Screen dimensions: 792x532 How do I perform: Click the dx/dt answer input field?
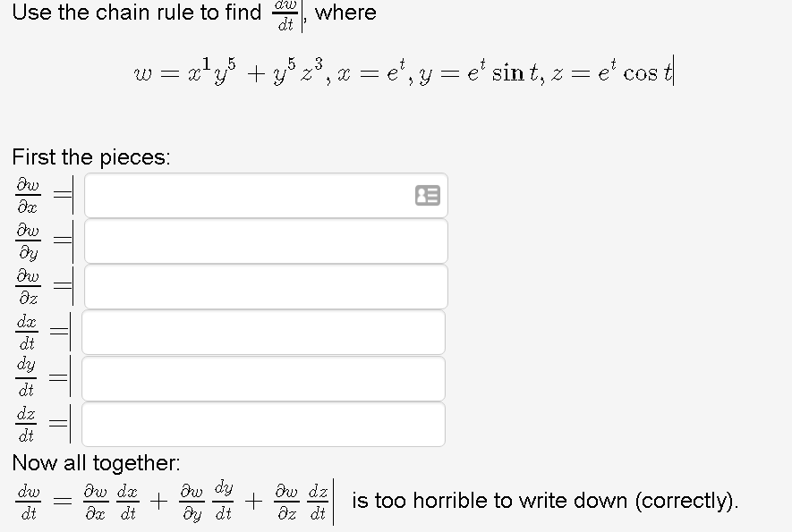click(263, 332)
